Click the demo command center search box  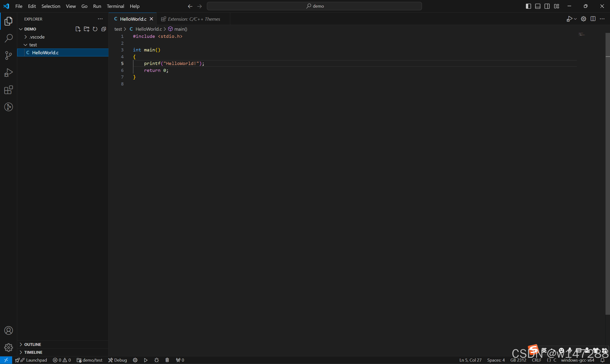pos(314,6)
